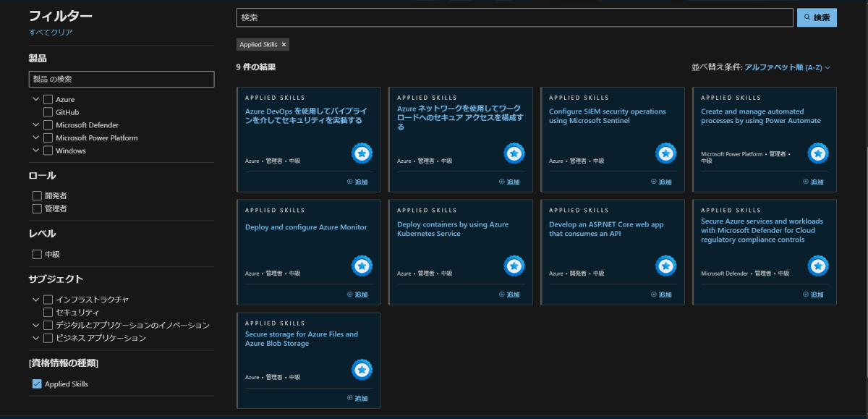Click 追加 on Power Automate card
This screenshot has width=868, height=419.
tap(813, 182)
